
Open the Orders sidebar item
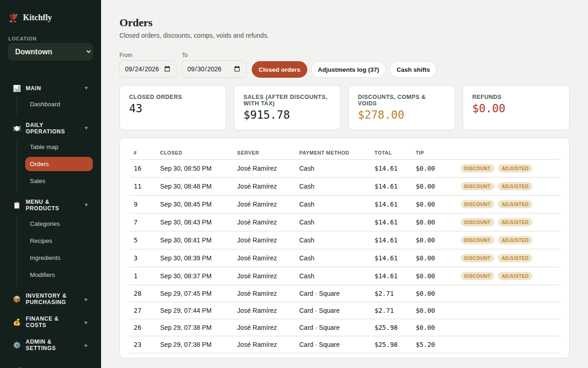pyautogui.click(x=59, y=164)
